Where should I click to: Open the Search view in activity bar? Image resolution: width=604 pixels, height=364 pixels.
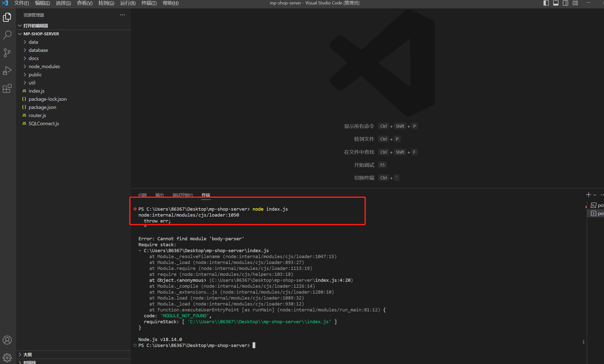7,35
